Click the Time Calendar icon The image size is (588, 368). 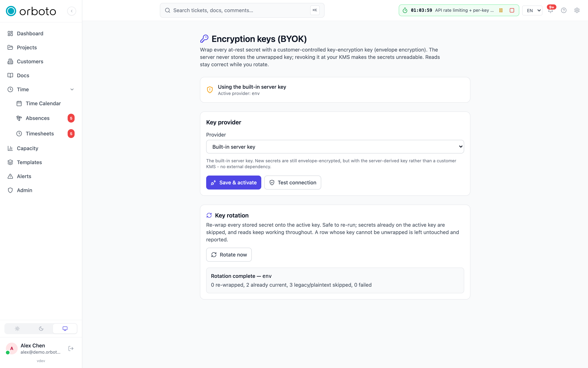point(19,103)
